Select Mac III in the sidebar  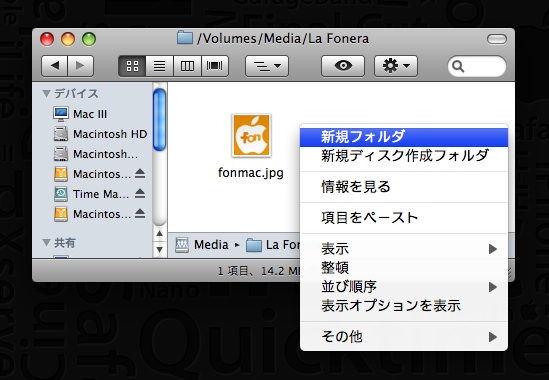click(90, 114)
